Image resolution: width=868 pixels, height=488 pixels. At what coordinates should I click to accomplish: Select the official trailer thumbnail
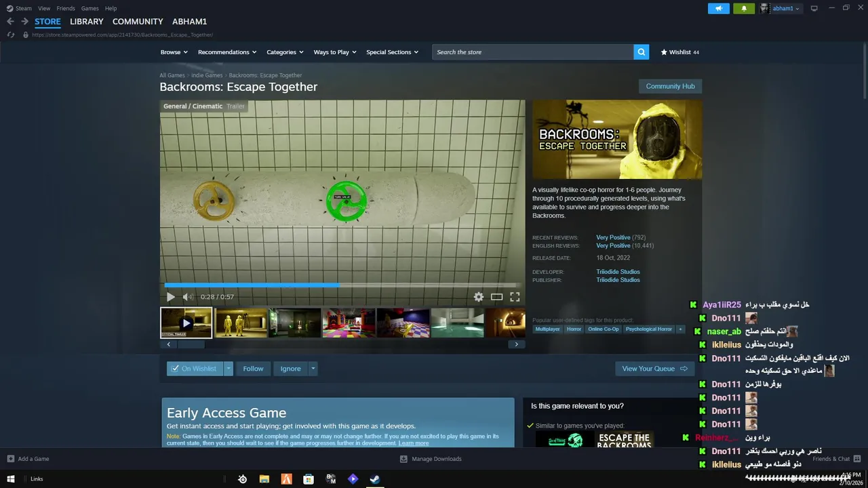point(186,323)
